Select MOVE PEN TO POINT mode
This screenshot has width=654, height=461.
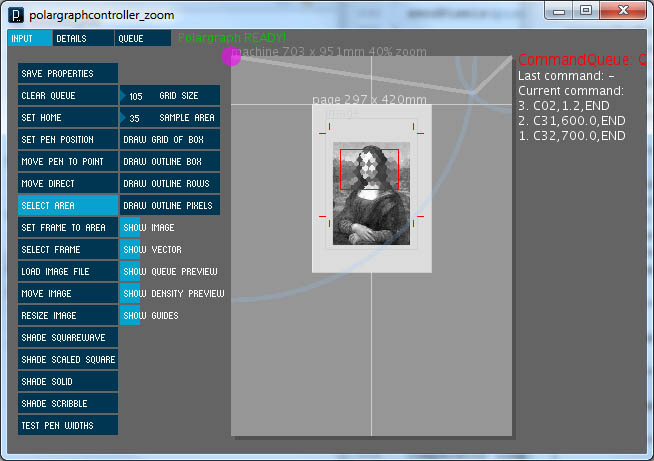point(68,161)
